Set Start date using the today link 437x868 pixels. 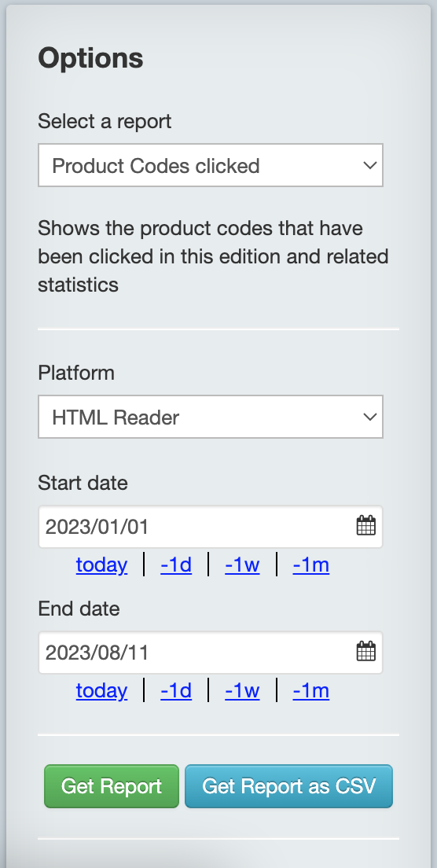(x=101, y=565)
